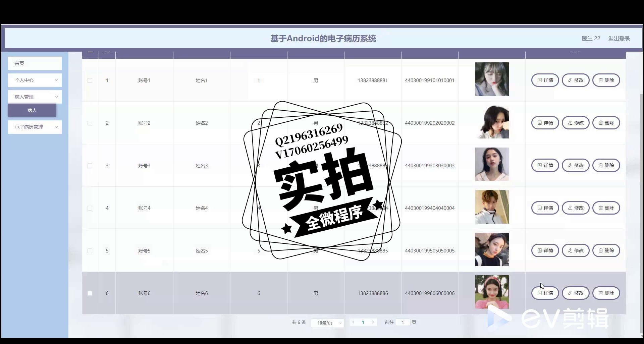Go to 首页 in the sidebar
The width and height of the screenshot is (644, 344).
[35, 63]
